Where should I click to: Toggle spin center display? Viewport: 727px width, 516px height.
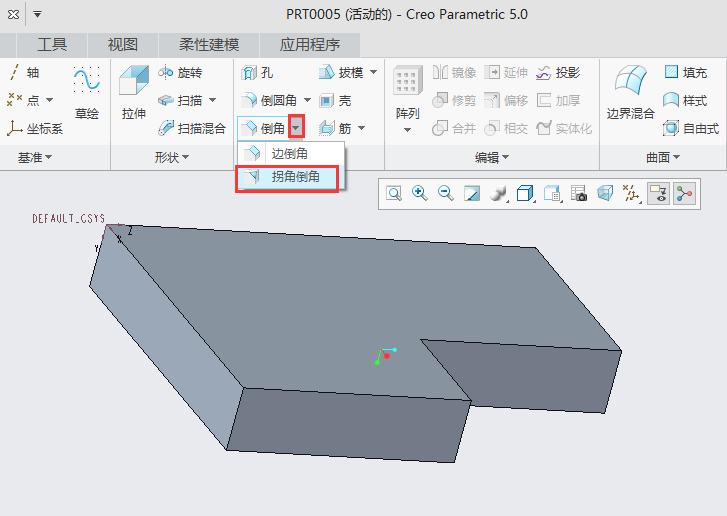coord(684,193)
